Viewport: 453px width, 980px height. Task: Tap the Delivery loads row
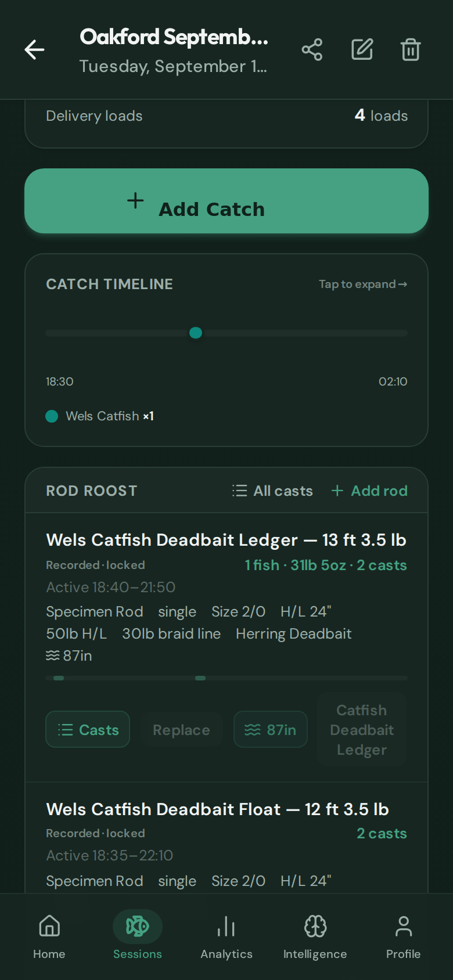pos(227,116)
